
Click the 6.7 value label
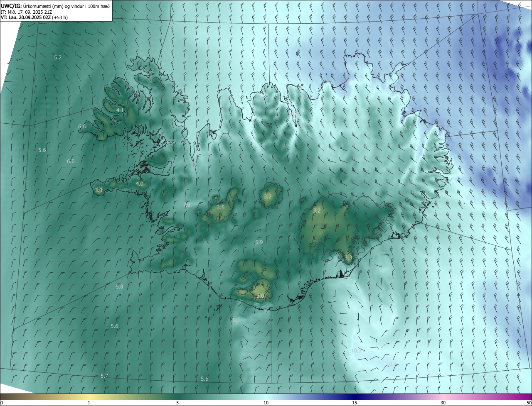coord(407,128)
